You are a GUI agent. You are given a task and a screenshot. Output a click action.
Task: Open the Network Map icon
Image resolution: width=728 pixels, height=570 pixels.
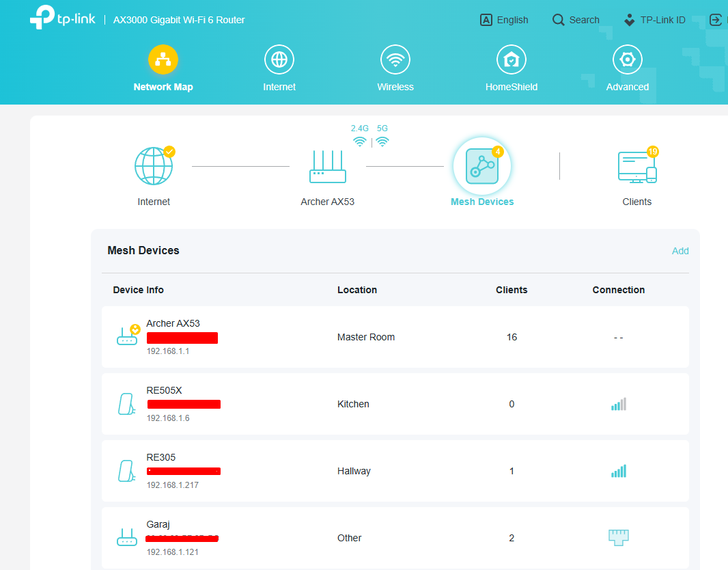163,59
